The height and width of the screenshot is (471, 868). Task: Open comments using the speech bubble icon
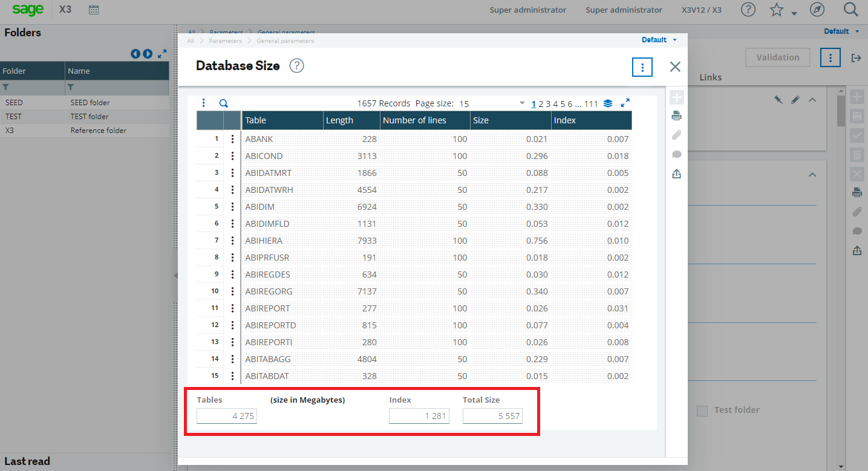click(676, 154)
